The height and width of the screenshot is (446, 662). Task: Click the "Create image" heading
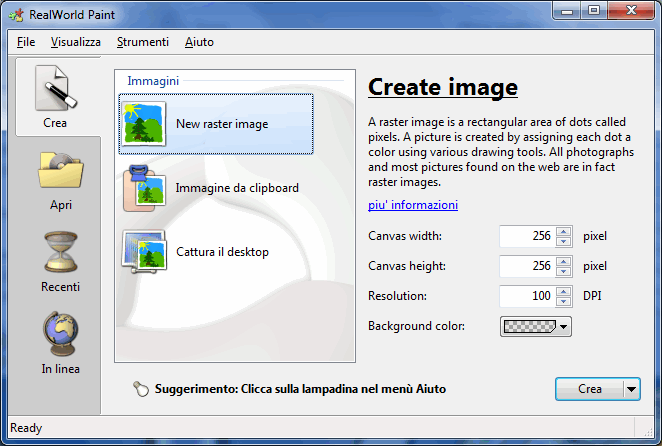pos(443,87)
